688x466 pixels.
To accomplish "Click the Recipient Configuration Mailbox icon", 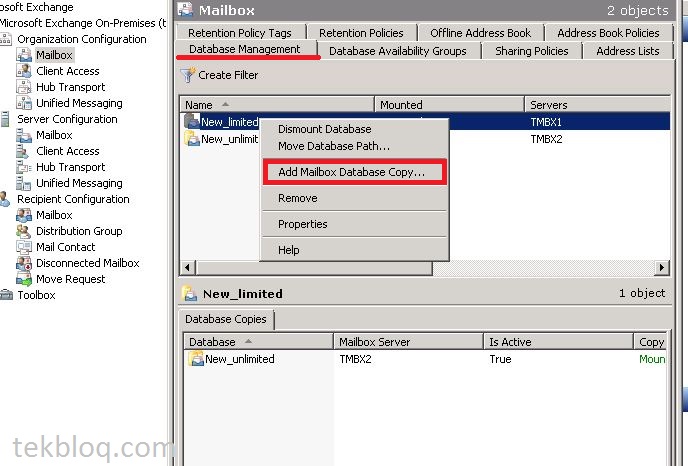I will coord(24,215).
